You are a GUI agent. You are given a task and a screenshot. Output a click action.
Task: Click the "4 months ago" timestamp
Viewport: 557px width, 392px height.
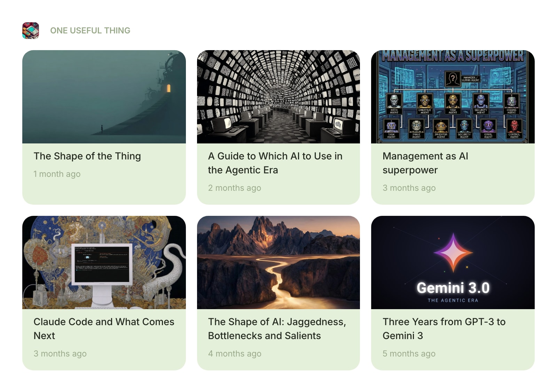235,354
